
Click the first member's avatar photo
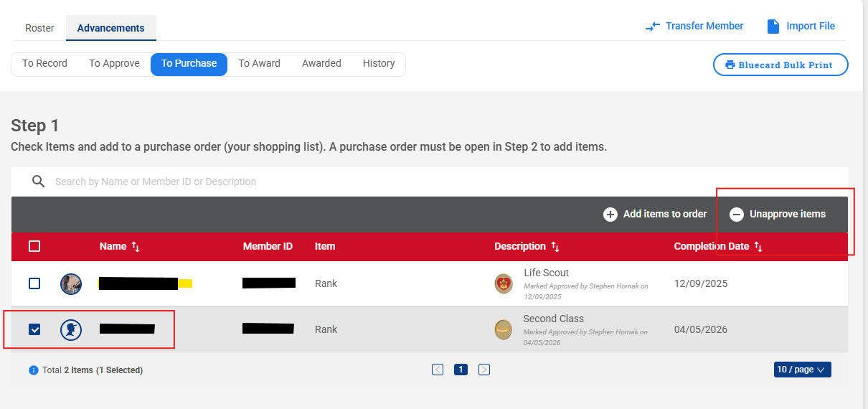point(71,283)
